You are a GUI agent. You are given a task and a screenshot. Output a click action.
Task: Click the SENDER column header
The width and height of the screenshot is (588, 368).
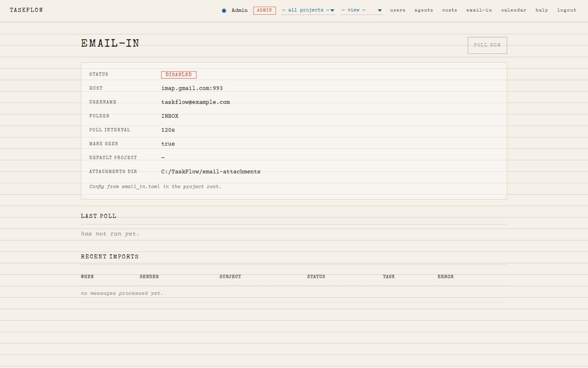pyautogui.click(x=149, y=277)
